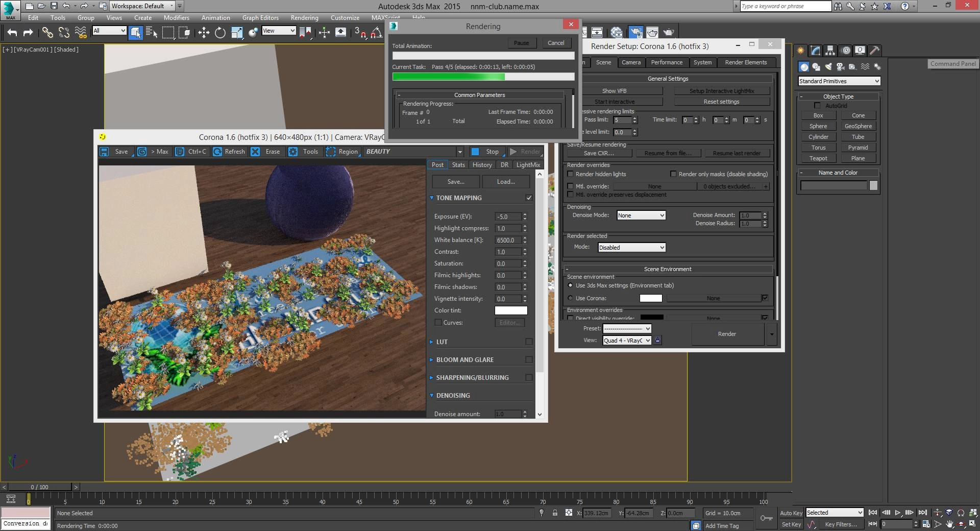Select the Cameras category icon
Viewport: 980px width, 531px height.
click(x=841, y=67)
